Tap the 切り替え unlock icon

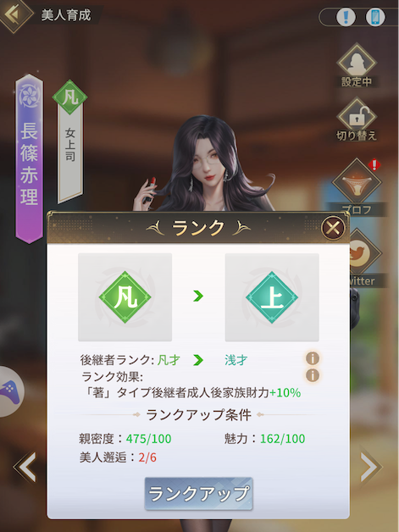tap(357, 118)
